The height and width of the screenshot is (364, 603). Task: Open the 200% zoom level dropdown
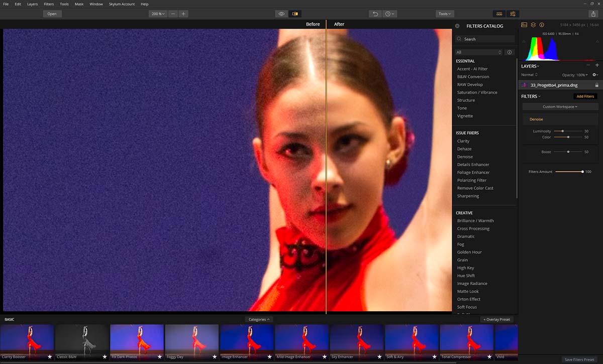click(158, 14)
